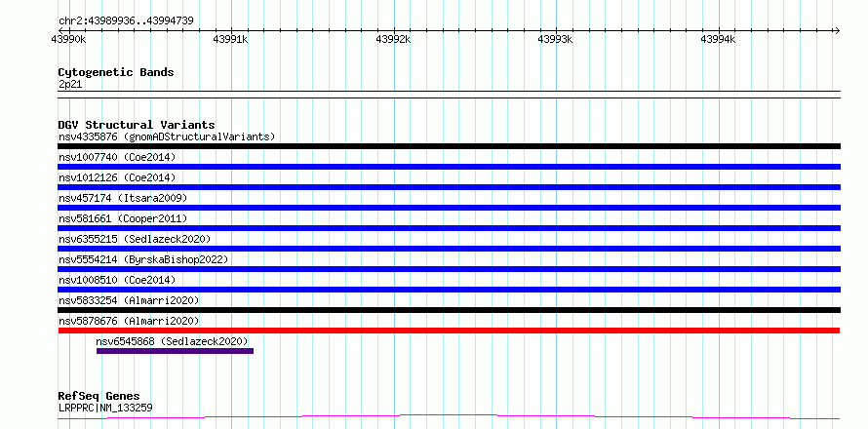This screenshot has width=868, height=429.
Task: Click the blue bar of nsv1008510
Action: coord(449,290)
